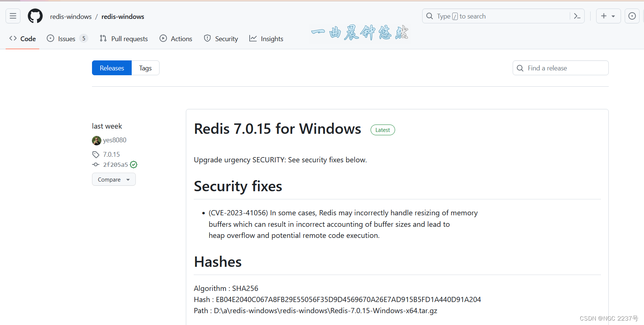
Task: Click the Issues tab circle icon
Action: (50, 38)
